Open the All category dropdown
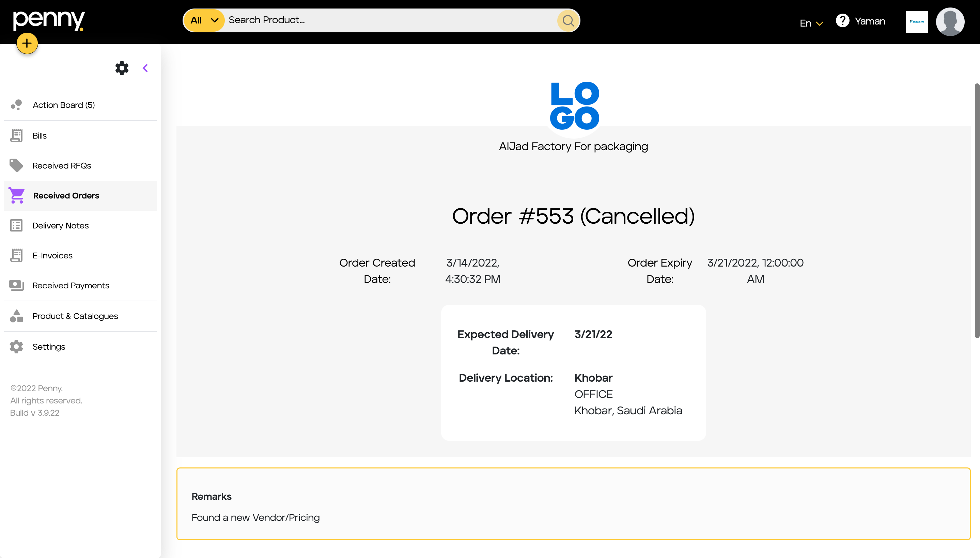This screenshot has height=558, width=980. 204,20
